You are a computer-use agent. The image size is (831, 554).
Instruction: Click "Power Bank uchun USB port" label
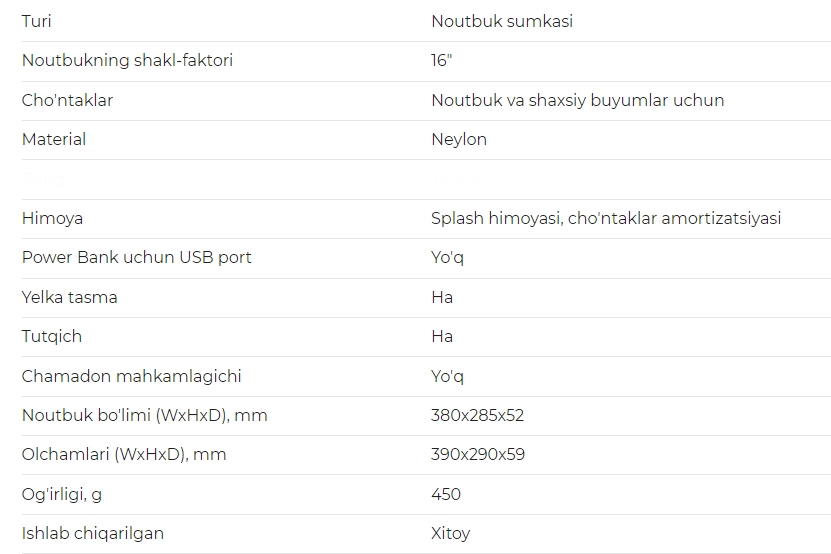tap(136, 257)
